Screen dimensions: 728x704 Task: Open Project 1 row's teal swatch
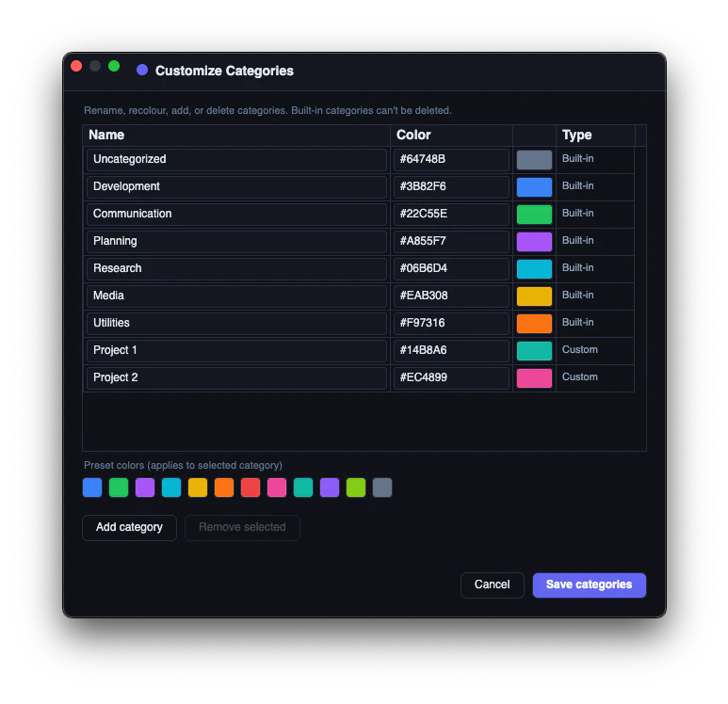pyautogui.click(x=534, y=351)
